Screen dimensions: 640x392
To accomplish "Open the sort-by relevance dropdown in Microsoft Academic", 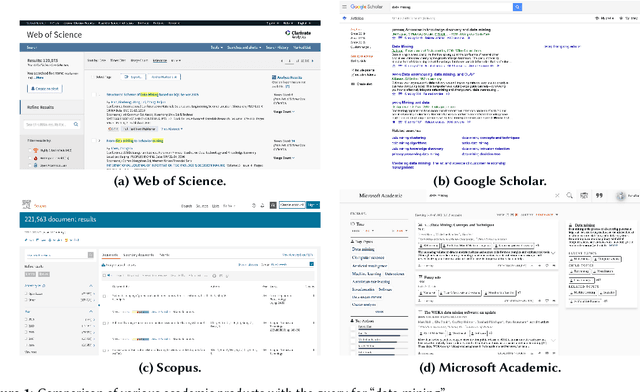I will coord(547,214).
